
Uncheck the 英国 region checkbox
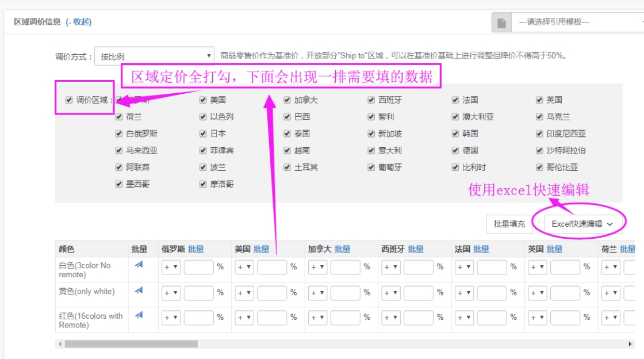point(539,100)
